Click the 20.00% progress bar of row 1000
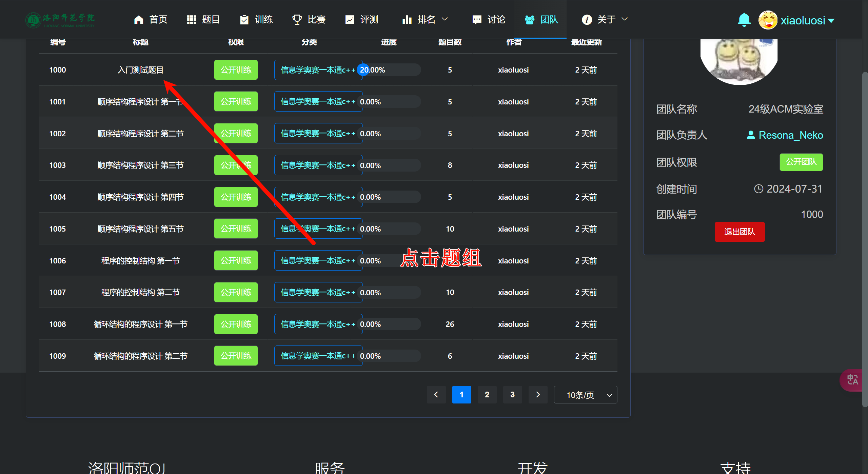Viewport: 868px width, 474px height. click(x=389, y=70)
